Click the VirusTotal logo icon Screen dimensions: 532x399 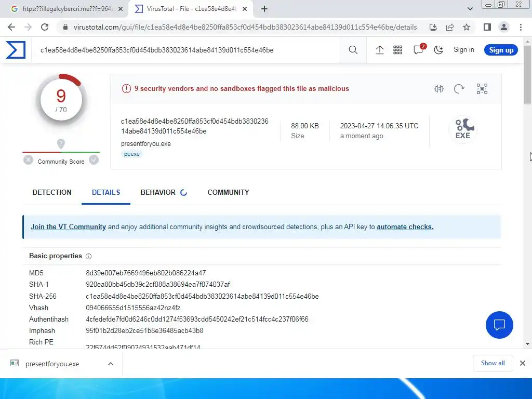click(16, 50)
